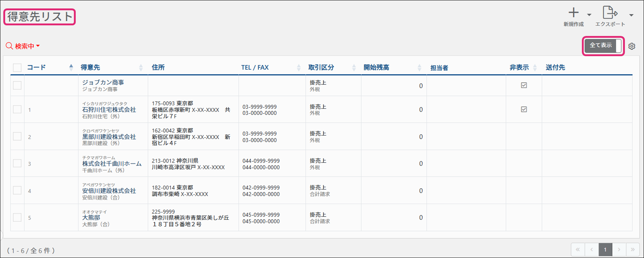This screenshot has width=644, height=258.
Task: Click the next page arrow button
Action: (619, 250)
